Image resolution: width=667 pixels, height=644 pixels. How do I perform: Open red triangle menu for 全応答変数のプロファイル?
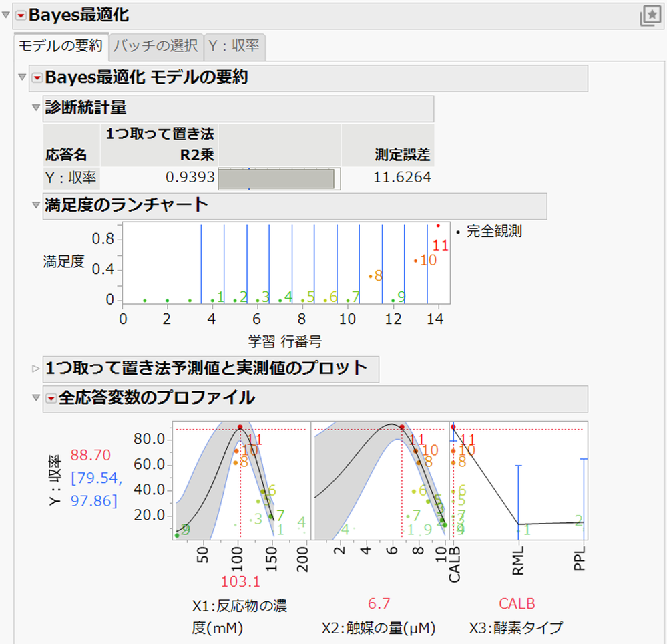[51, 398]
